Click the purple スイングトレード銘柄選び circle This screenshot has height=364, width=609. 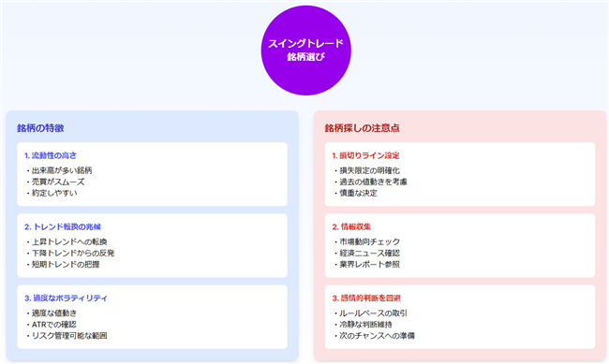click(306, 51)
